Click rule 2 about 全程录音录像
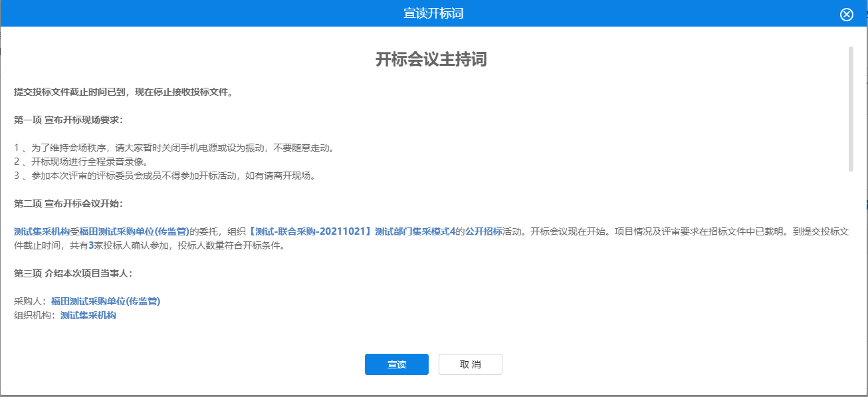868x397 pixels. [80, 162]
